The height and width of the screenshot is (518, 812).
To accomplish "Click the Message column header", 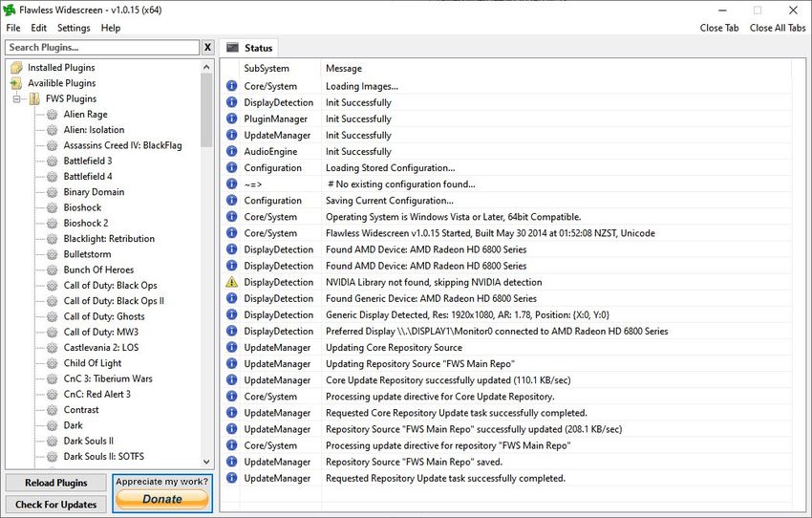I will [344, 69].
